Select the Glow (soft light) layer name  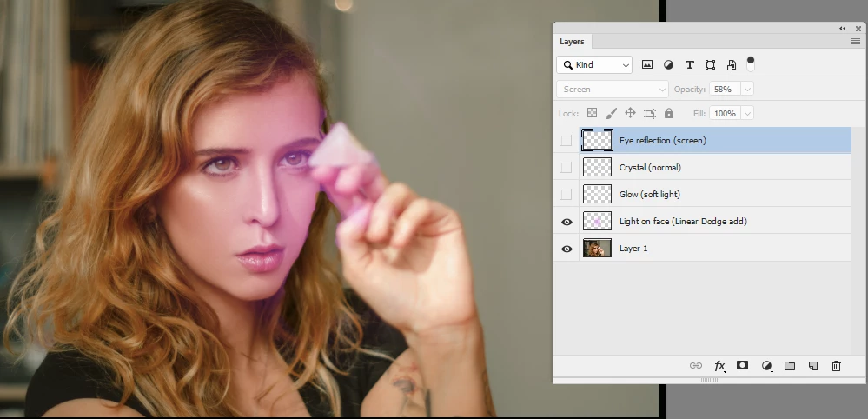650,194
